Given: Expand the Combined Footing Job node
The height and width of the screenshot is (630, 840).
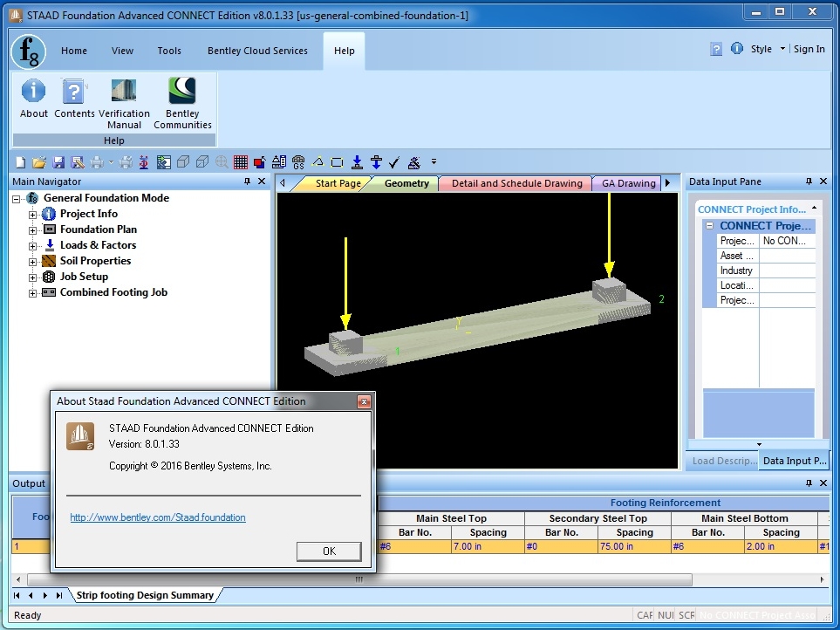Looking at the screenshot, I should point(32,293).
